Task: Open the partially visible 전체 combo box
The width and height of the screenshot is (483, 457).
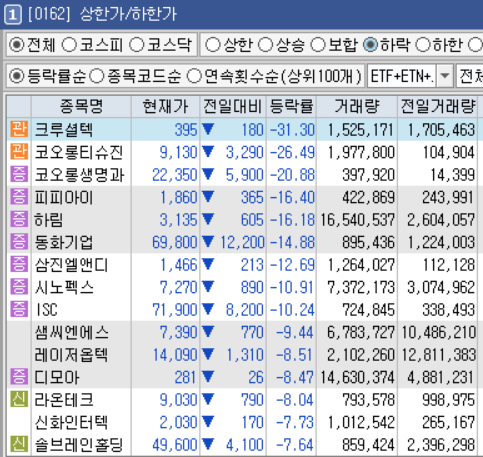Action: (470, 76)
